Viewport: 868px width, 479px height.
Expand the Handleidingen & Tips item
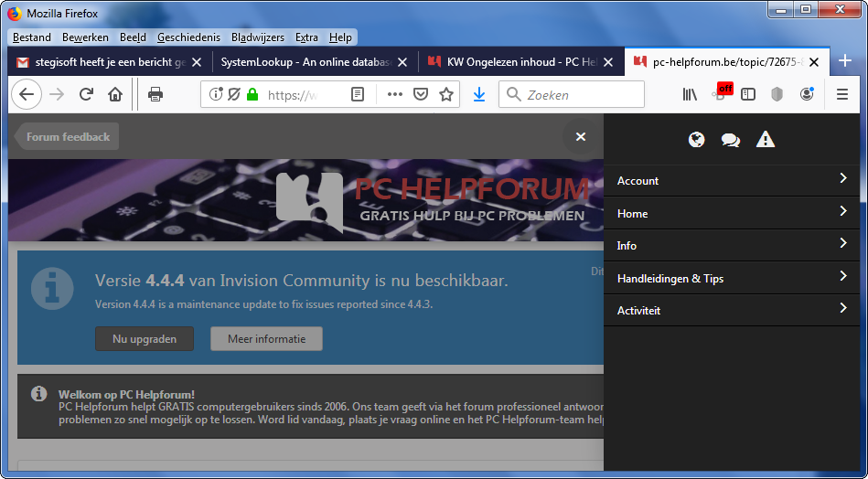732,278
